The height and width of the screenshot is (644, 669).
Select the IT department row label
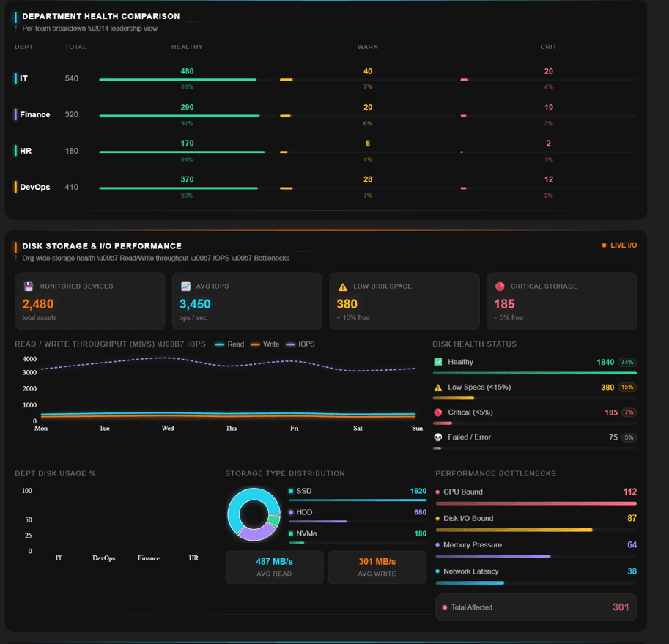point(24,78)
